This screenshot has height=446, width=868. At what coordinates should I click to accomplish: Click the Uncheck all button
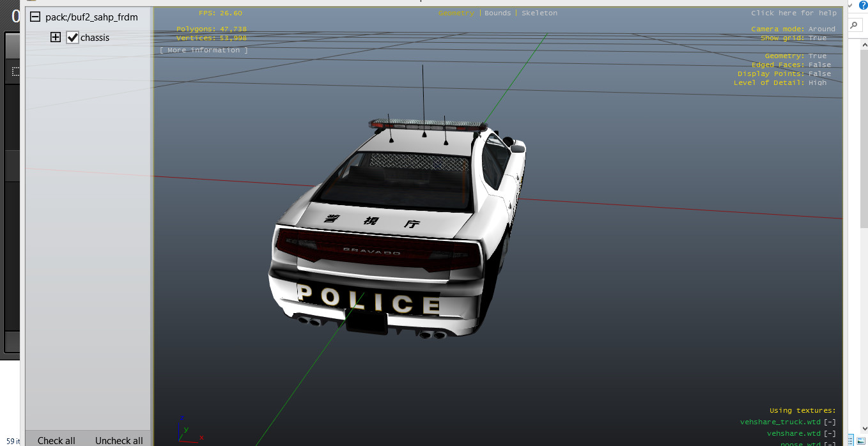pyautogui.click(x=119, y=440)
